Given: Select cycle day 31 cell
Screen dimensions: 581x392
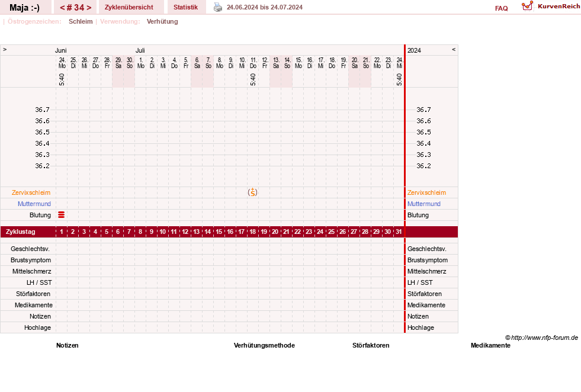Looking at the screenshot, I should 399,232.
